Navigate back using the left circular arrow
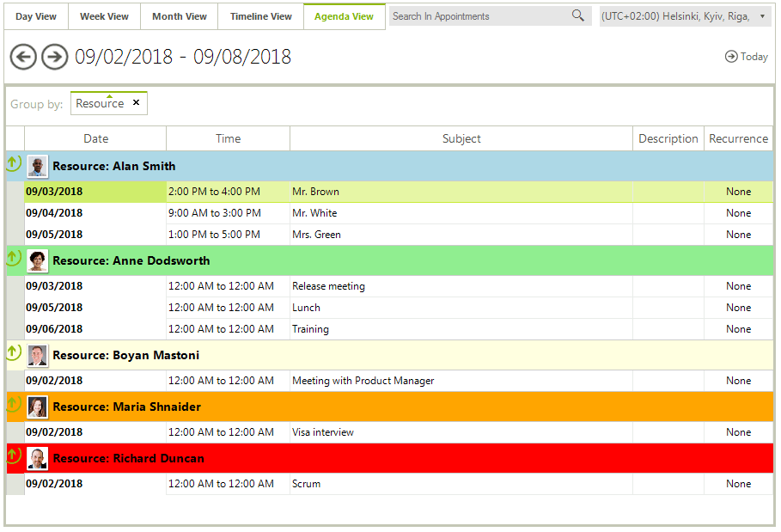This screenshot has width=781, height=532. pos(23,57)
